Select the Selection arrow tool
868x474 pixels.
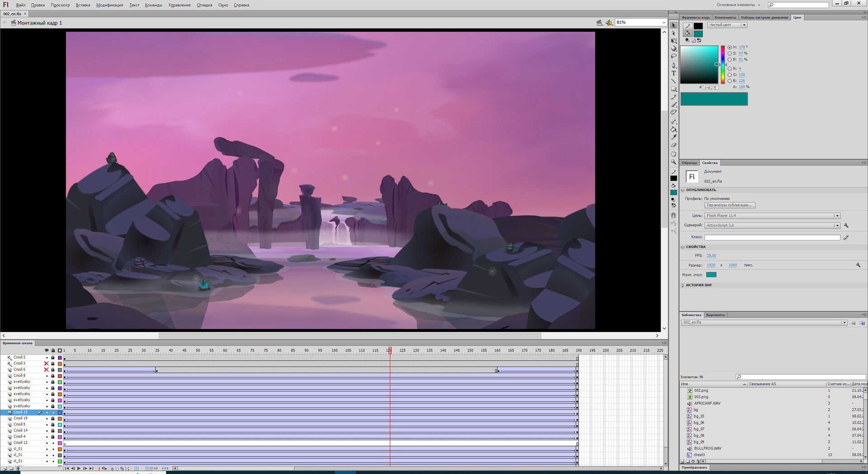(674, 25)
